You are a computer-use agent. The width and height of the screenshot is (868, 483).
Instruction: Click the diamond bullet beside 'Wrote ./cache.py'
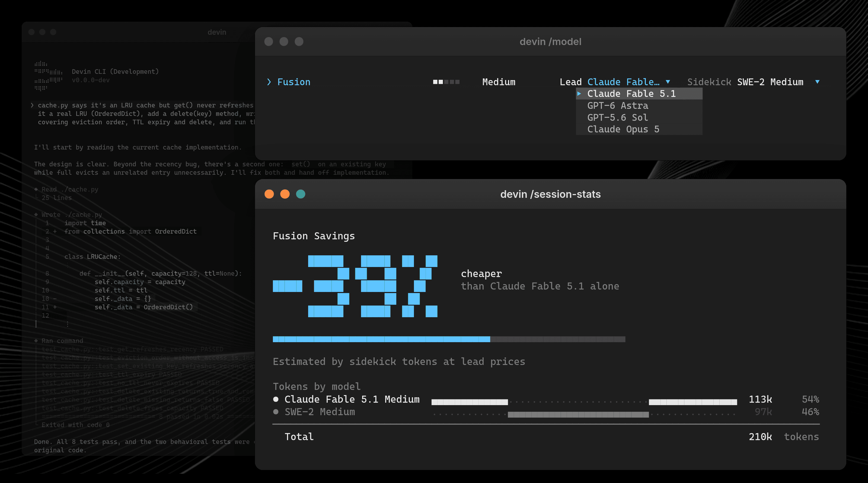click(36, 215)
